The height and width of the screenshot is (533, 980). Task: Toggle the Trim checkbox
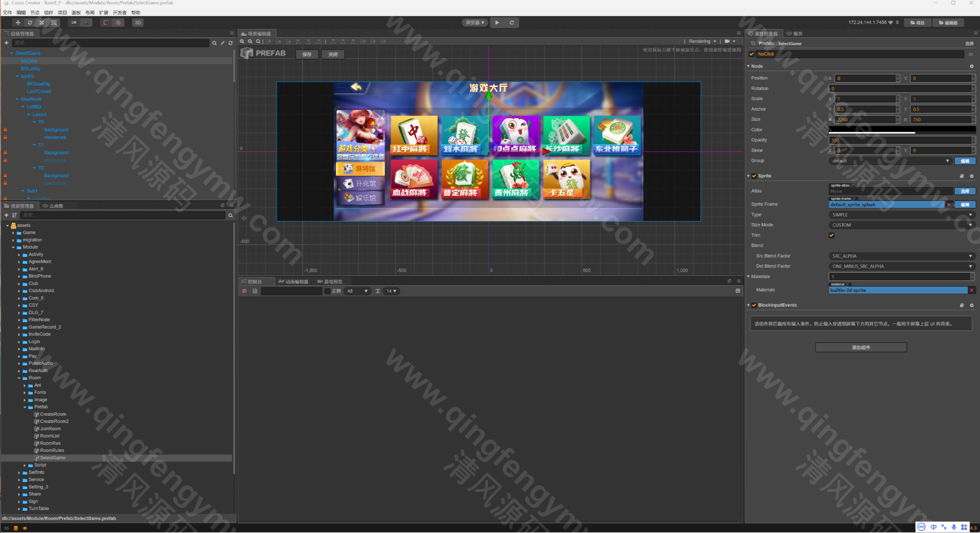click(832, 235)
